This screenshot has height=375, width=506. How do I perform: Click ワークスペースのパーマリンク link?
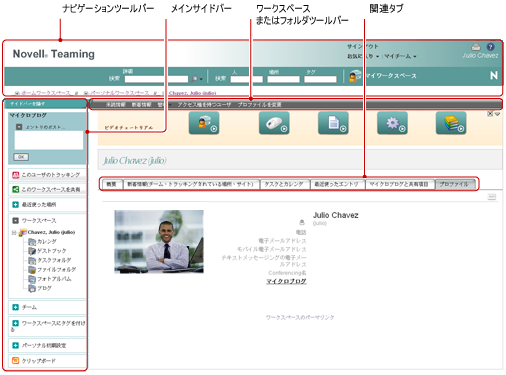click(x=300, y=317)
